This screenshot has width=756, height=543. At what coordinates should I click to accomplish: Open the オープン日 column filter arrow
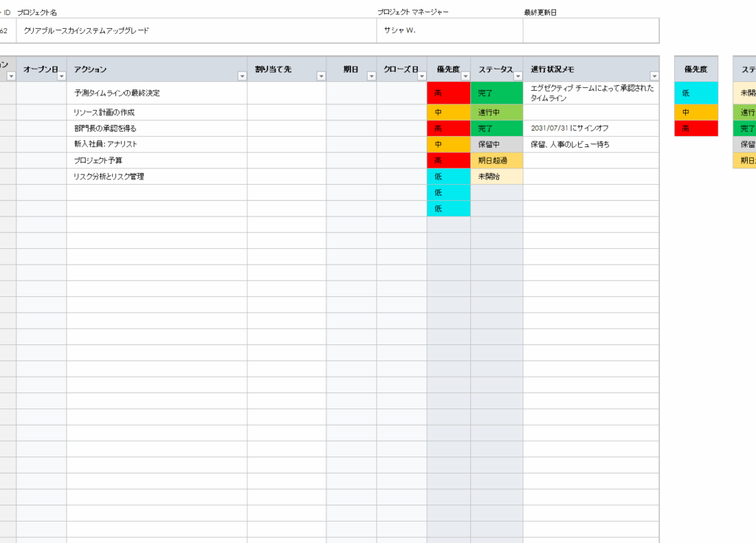61,76
